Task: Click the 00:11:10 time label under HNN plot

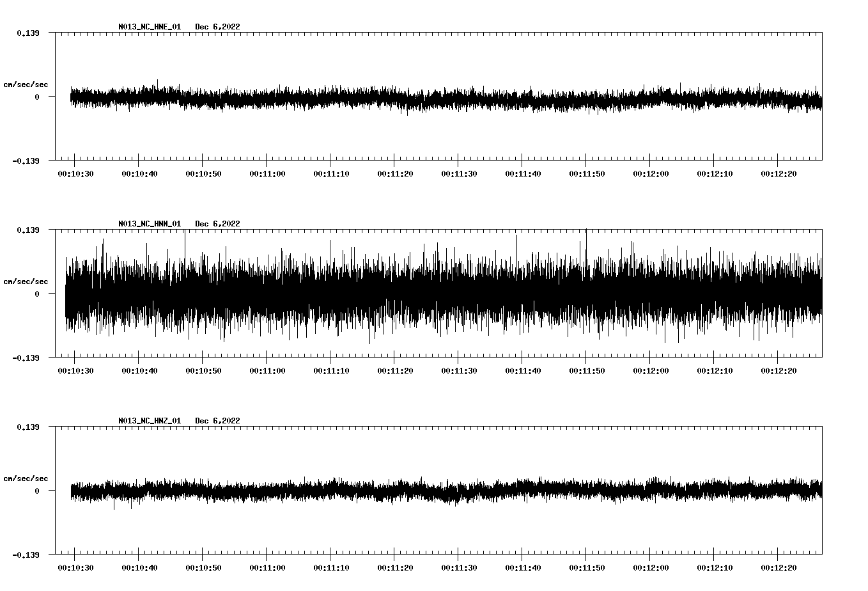Action: coord(331,370)
